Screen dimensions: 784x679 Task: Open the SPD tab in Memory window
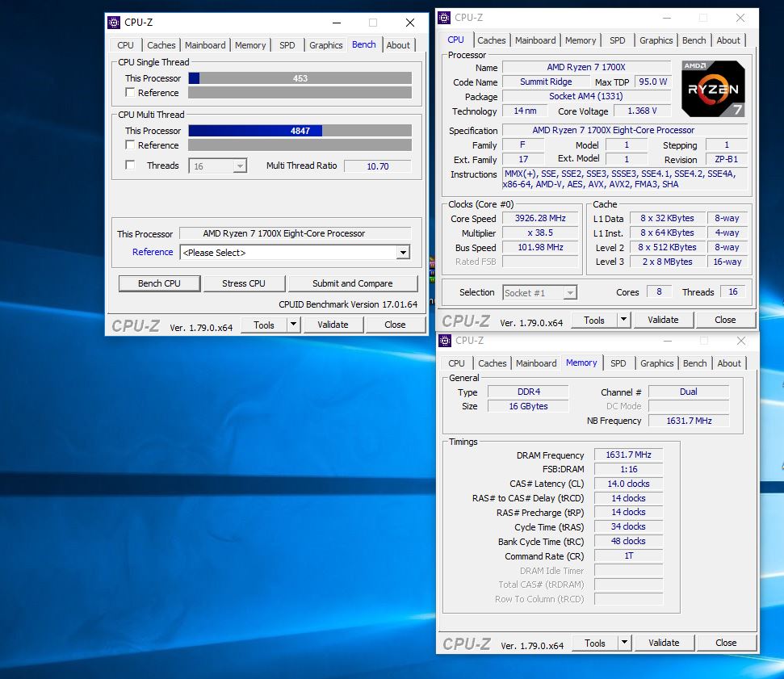coord(618,363)
